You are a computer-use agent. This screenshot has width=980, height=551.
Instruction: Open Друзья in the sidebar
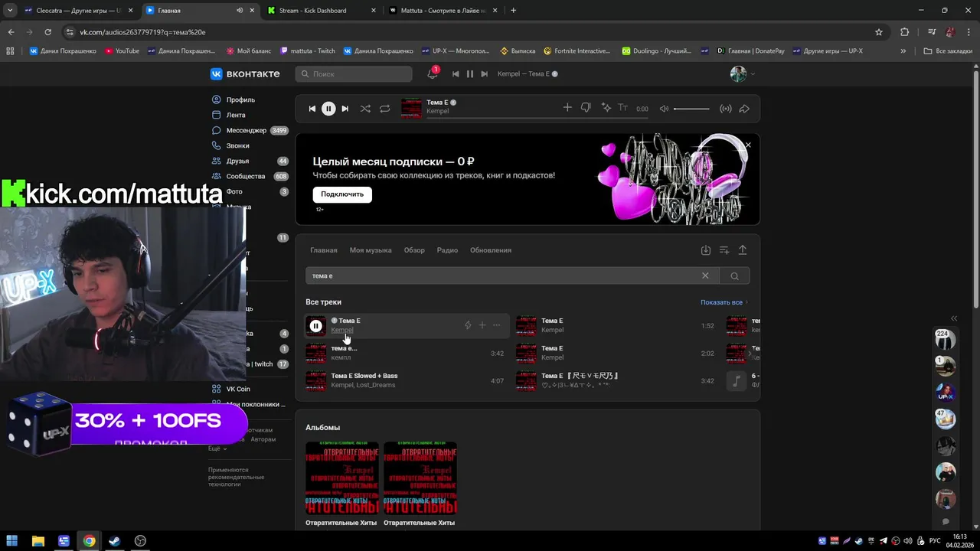click(x=237, y=161)
